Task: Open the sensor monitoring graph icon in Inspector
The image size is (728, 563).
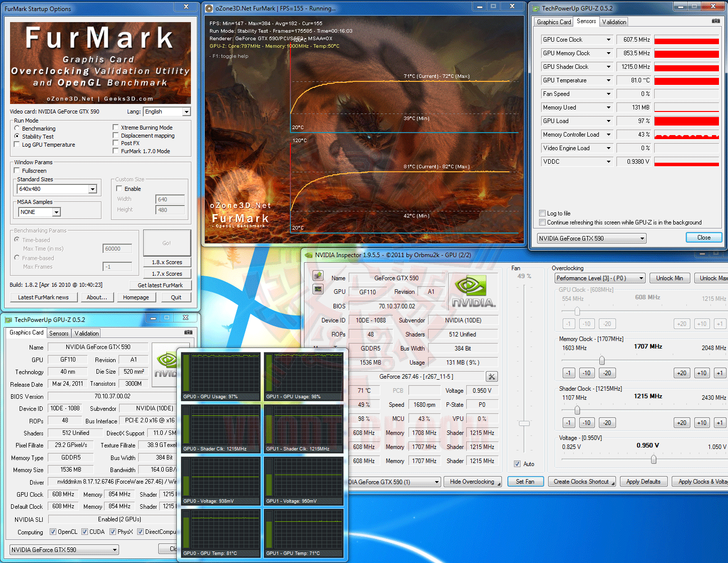Action: 318,289
